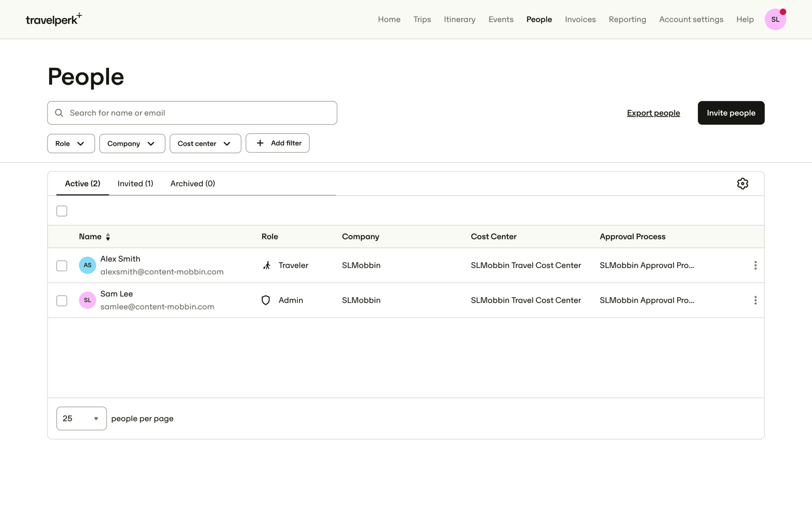812x508 pixels.
Task: Sort table by Name arrows
Action: pyautogui.click(x=108, y=237)
